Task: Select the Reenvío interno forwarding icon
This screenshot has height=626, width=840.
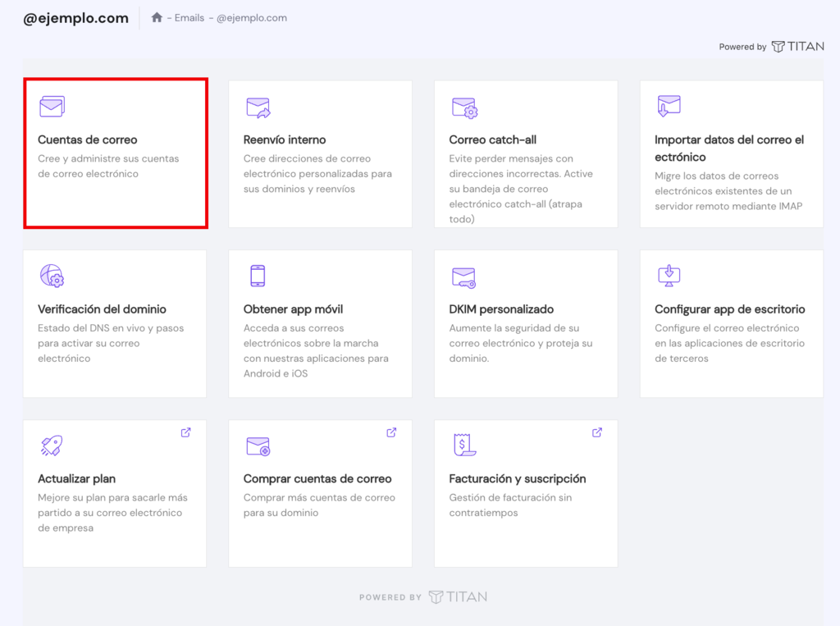Action: click(258, 106)
